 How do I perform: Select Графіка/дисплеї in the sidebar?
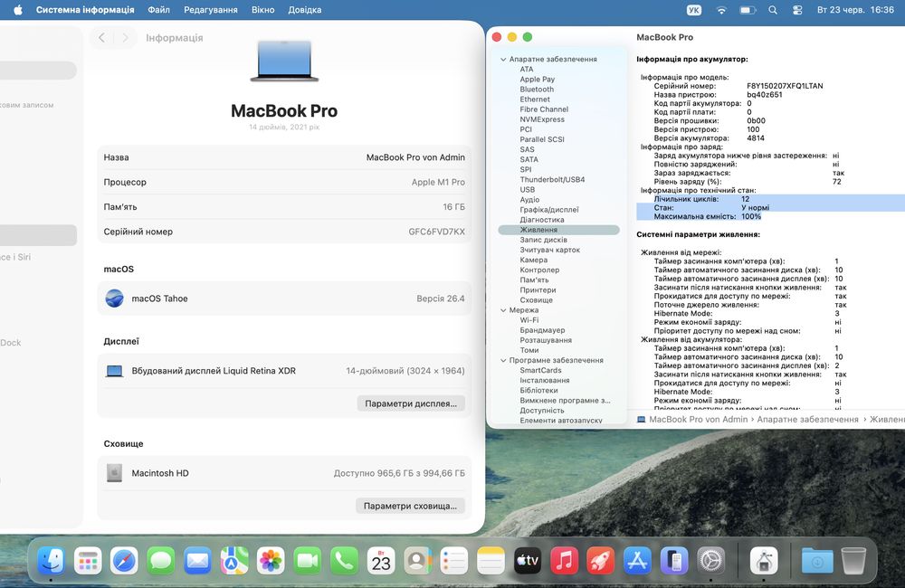(x=549, y=210)
